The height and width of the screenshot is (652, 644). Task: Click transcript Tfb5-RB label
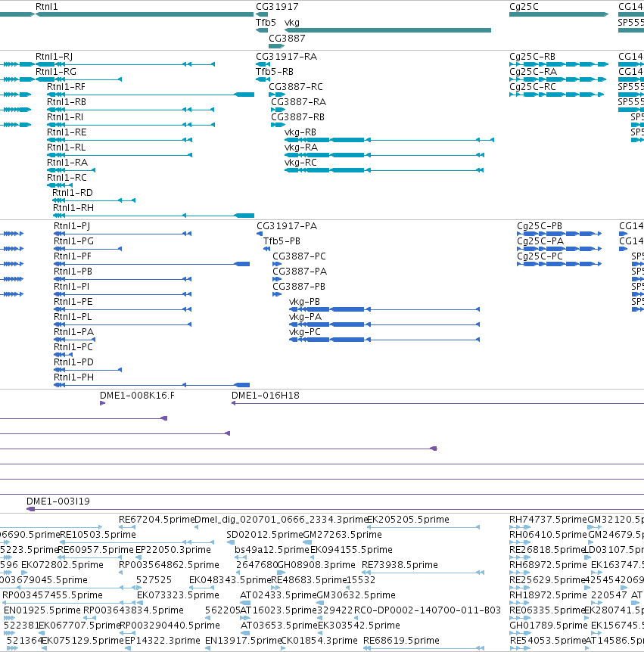(275, 72)
